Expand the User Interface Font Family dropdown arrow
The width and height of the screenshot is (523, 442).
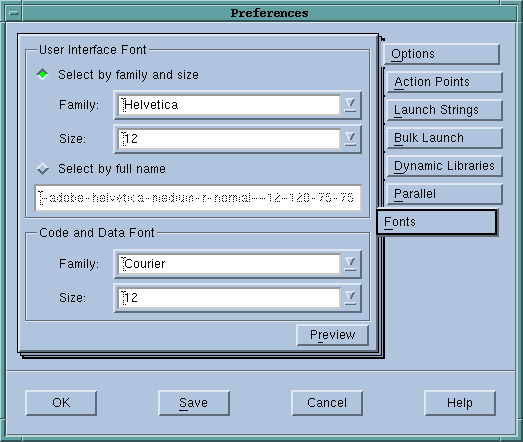pyautogui.click(x=350, y=105)
